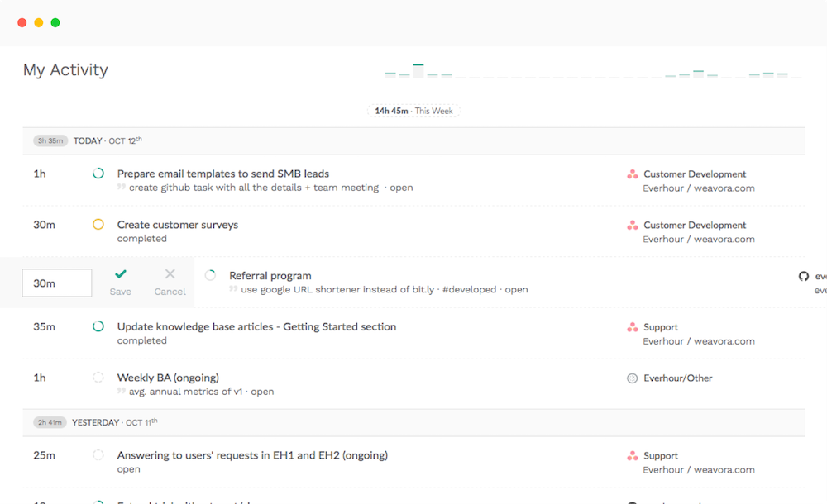Click the comment 'avg. annual metrics of v1'
The image size is (827, 504).
tap(185, 392)
